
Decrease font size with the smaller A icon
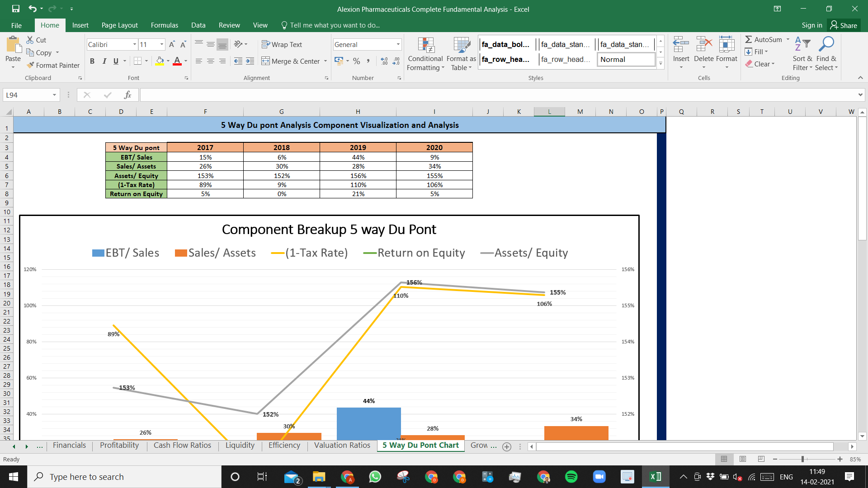click(x=183, y=44)
